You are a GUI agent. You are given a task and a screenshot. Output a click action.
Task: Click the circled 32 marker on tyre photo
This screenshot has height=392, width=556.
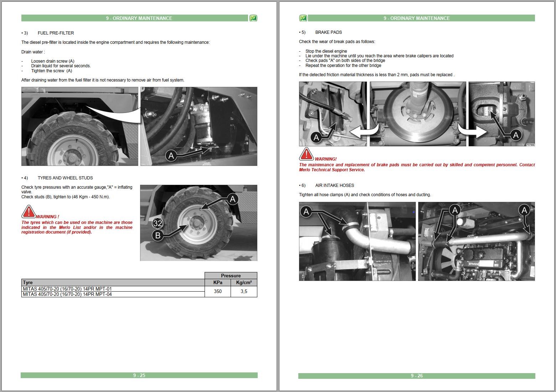[x=158, y=224]
